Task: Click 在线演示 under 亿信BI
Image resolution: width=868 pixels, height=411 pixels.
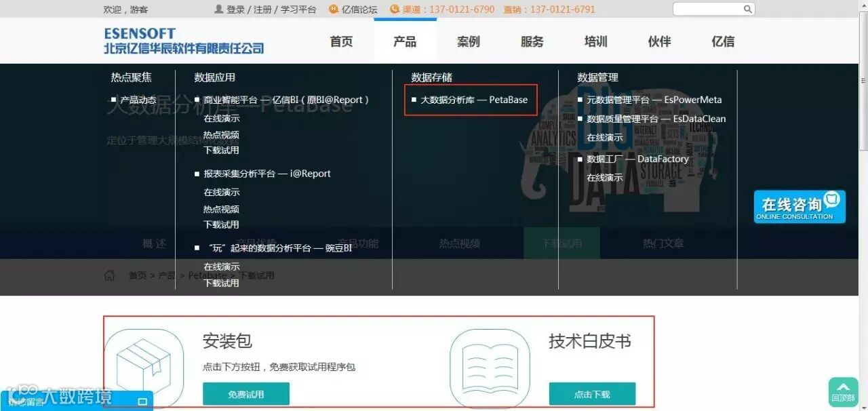Action: 222,118
